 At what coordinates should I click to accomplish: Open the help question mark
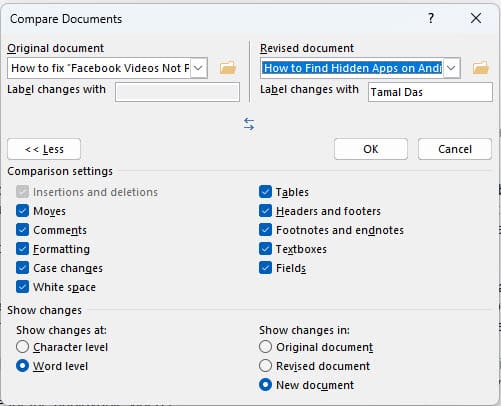click(x=431, y=18)
